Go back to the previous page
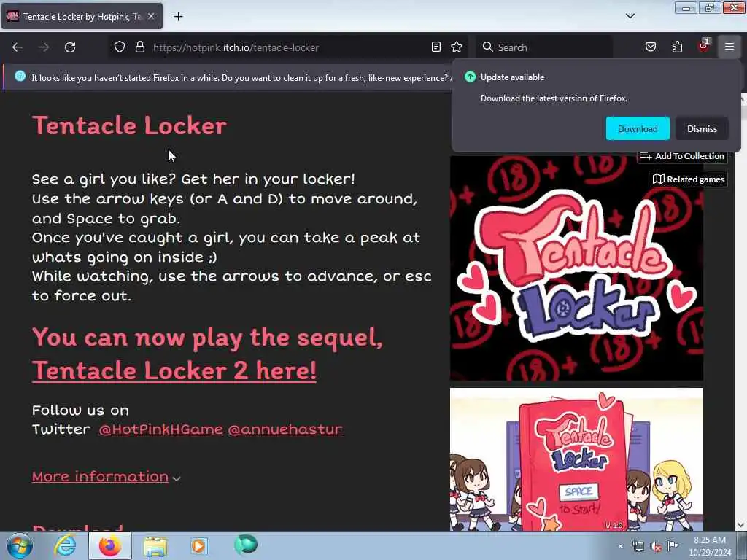 [18, 47]
